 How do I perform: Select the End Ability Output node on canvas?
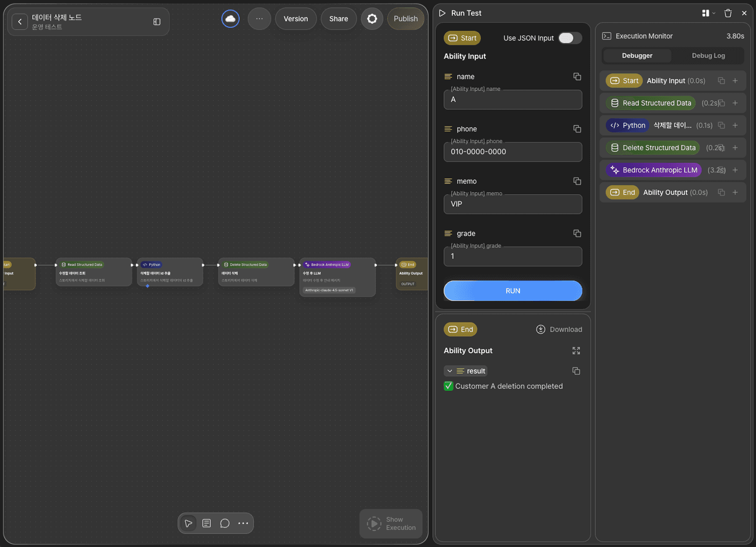[x=412, y=273]
